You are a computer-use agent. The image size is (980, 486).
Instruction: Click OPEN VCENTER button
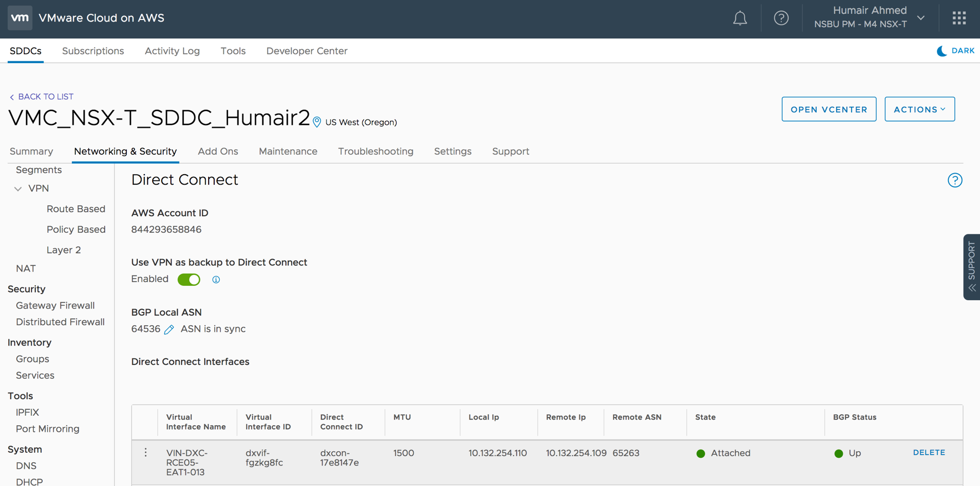coord(828,109)
